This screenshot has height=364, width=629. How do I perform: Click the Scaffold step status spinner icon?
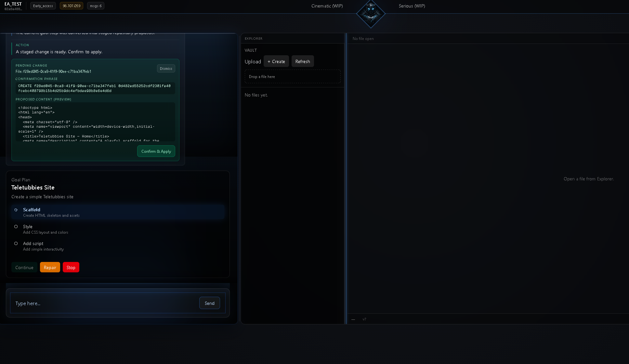point(16,210)
